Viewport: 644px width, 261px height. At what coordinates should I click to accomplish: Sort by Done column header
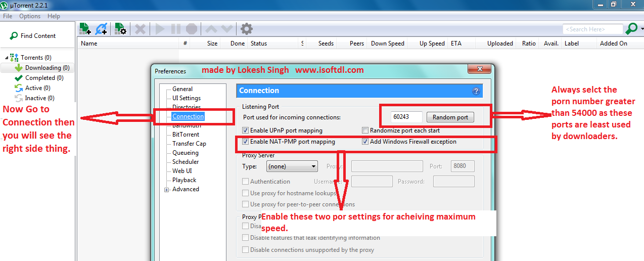pyautogui.click(x=237, y=43)
